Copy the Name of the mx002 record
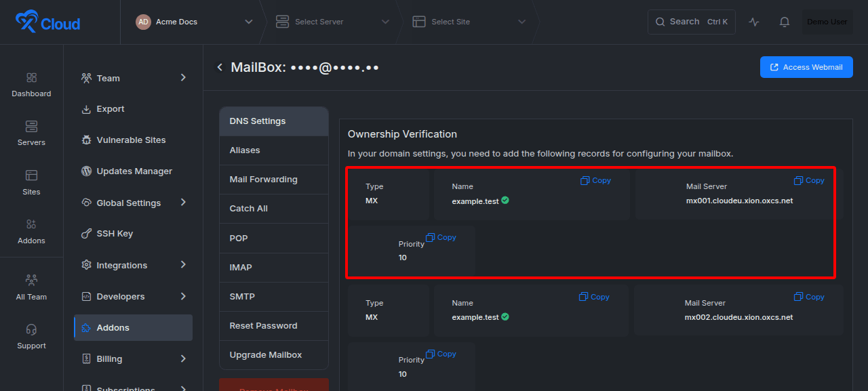The height and width of the screenshot is (391, 868). click(x=594, y=297)
